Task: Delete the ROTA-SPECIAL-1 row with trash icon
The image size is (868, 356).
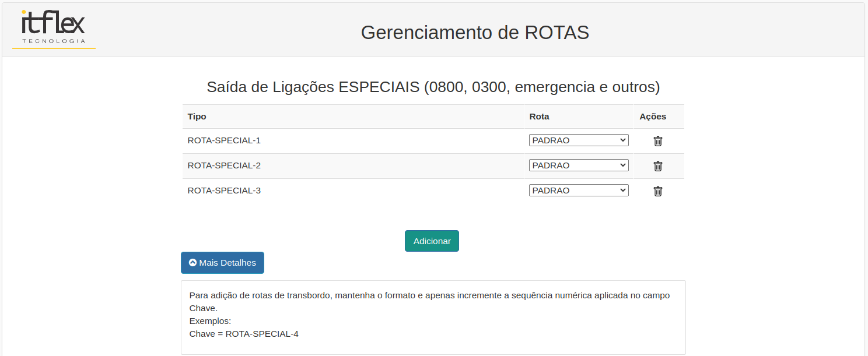Action: tap(657, 141)
